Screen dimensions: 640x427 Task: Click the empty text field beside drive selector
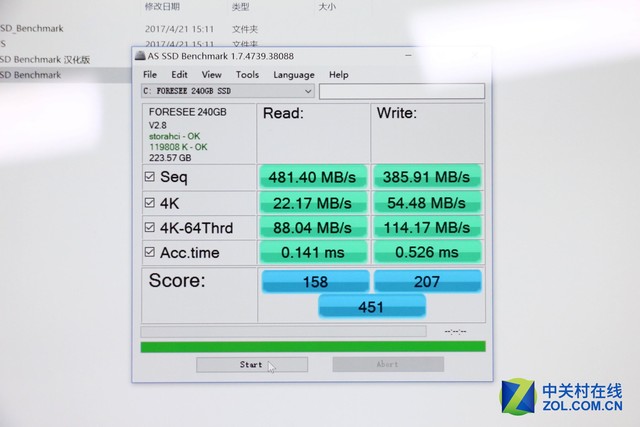point(402,91)
